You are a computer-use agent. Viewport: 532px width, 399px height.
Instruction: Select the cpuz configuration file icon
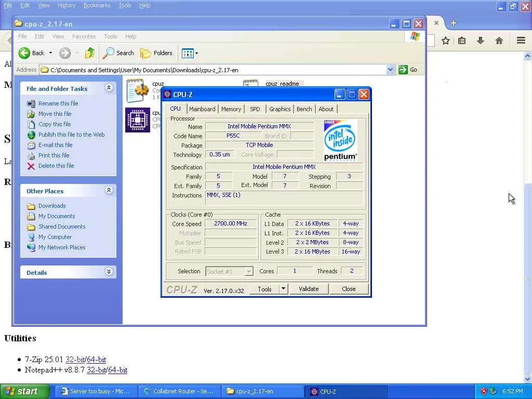click(x=137, y=90)
